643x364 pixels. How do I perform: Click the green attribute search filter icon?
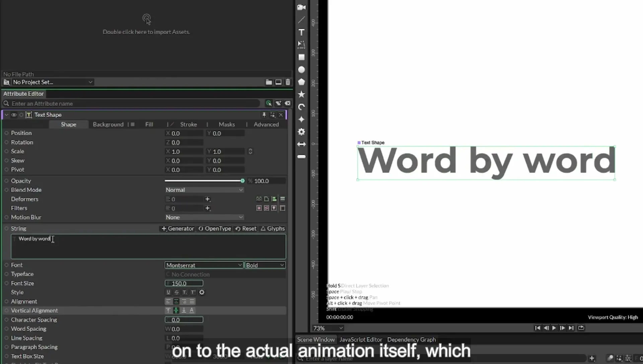click(x=269, y=103)
